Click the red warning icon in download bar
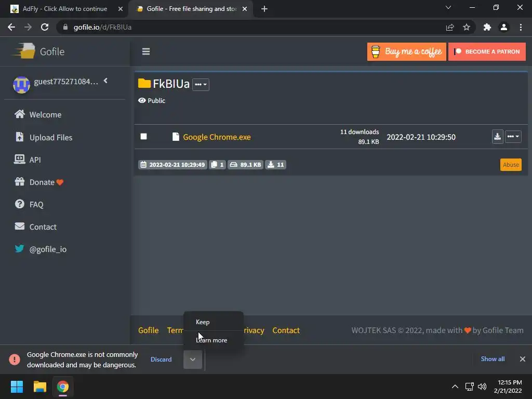The height and width of the screenshot is (399, 532). pyautogui.click(x=15, y=360)
